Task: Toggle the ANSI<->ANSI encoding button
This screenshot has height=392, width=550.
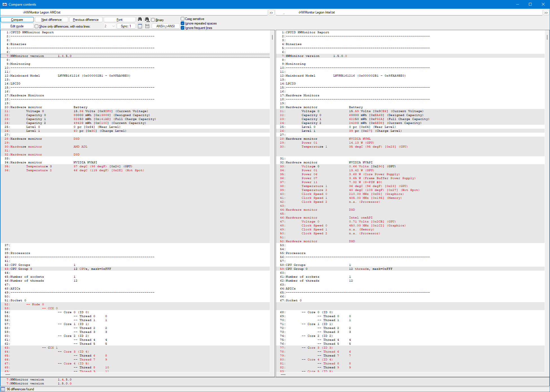Action: click(165, 26)
